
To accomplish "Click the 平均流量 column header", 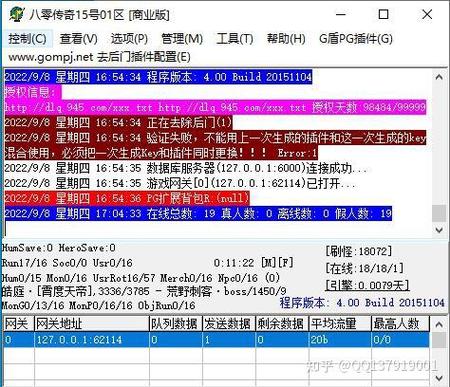I will coord(340,324).
